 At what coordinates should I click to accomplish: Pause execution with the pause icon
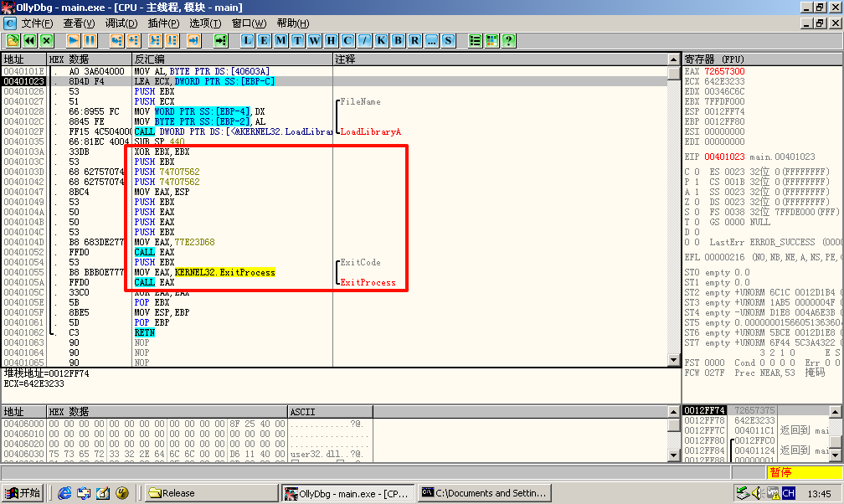(x=90, y=40)
